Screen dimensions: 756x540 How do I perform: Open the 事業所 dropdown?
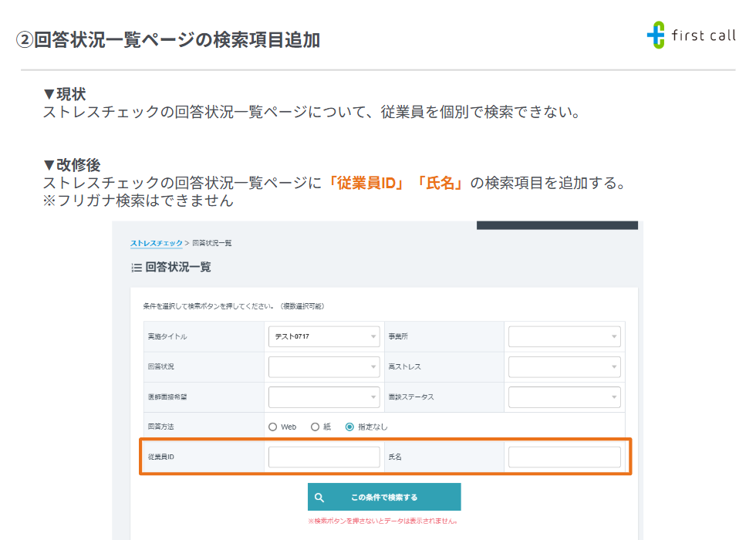coord(564,336)
